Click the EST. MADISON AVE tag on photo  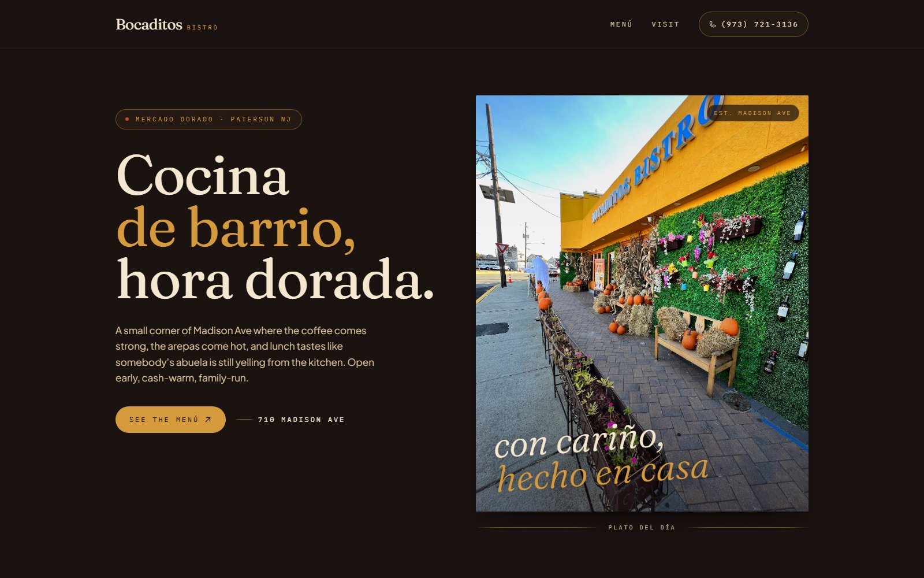752,113
